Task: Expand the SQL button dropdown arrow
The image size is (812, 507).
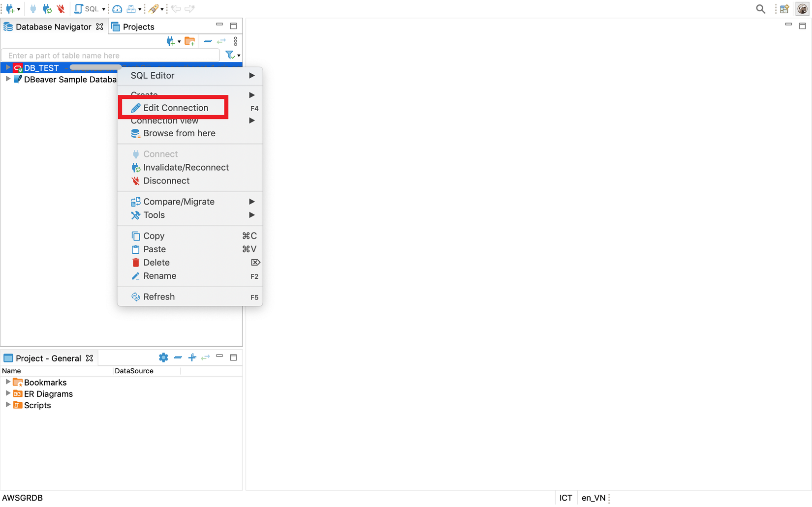Action: (x=104, y=9)
